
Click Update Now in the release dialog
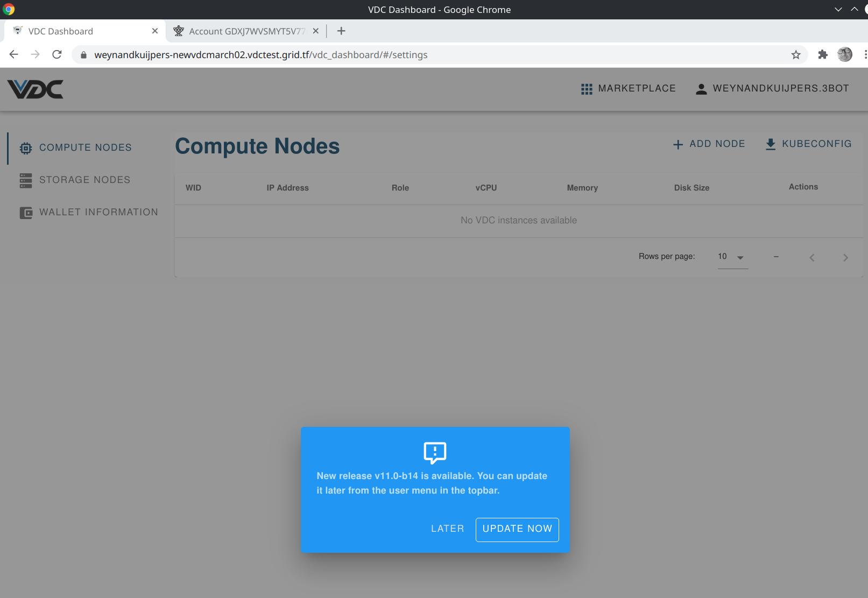coord(517,529)
